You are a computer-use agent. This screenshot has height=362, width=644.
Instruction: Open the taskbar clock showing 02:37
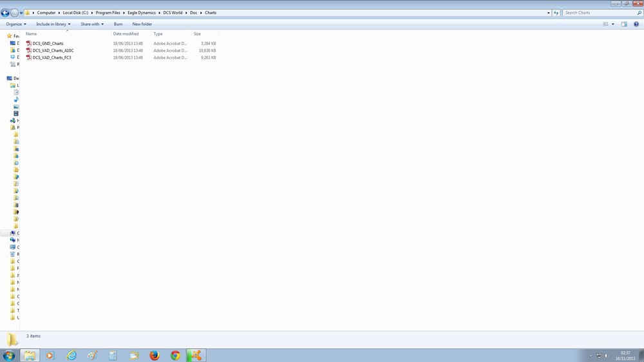[625, 356]
